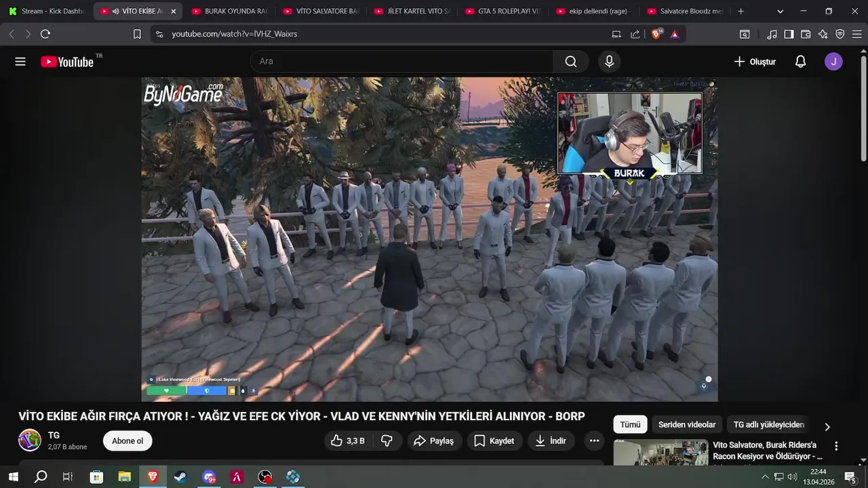The height and width of the screenshot is (488, 868).
Task: Open Leo AI sparkle icon
Action: [x=823, y=34]
